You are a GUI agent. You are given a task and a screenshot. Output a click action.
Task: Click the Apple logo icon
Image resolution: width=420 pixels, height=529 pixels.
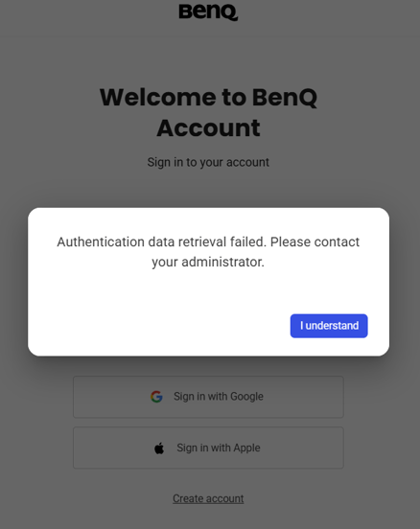point(159,448)
